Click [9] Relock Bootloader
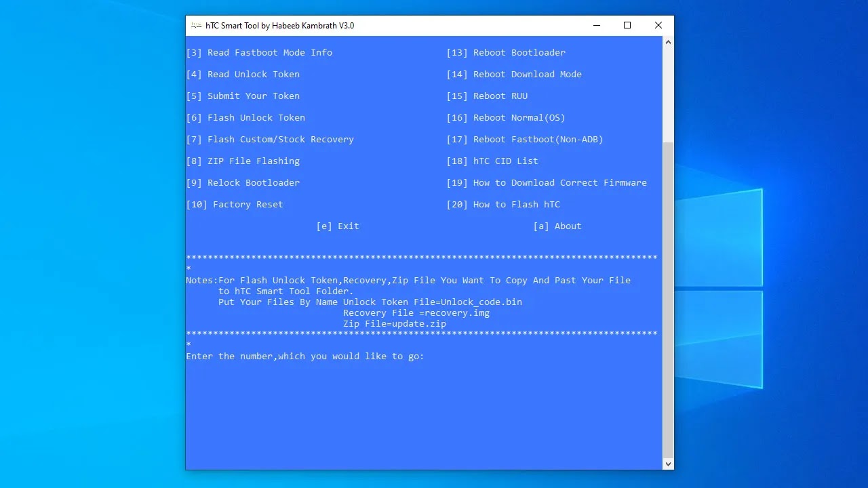Image resolution: width=868 pixels, height=488 pixels. [x=243, y=183]
